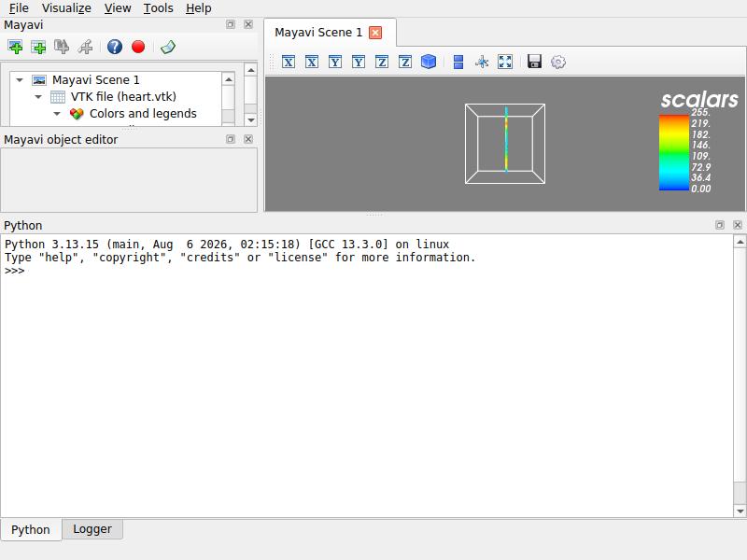Switch to the Logger tab
Screen dimensions: 747x560
(x=92, y=529)
